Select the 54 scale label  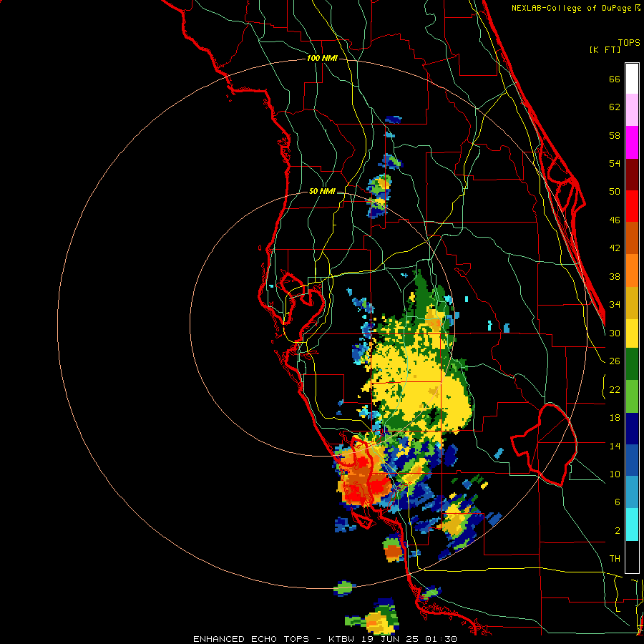coord(615,163)
